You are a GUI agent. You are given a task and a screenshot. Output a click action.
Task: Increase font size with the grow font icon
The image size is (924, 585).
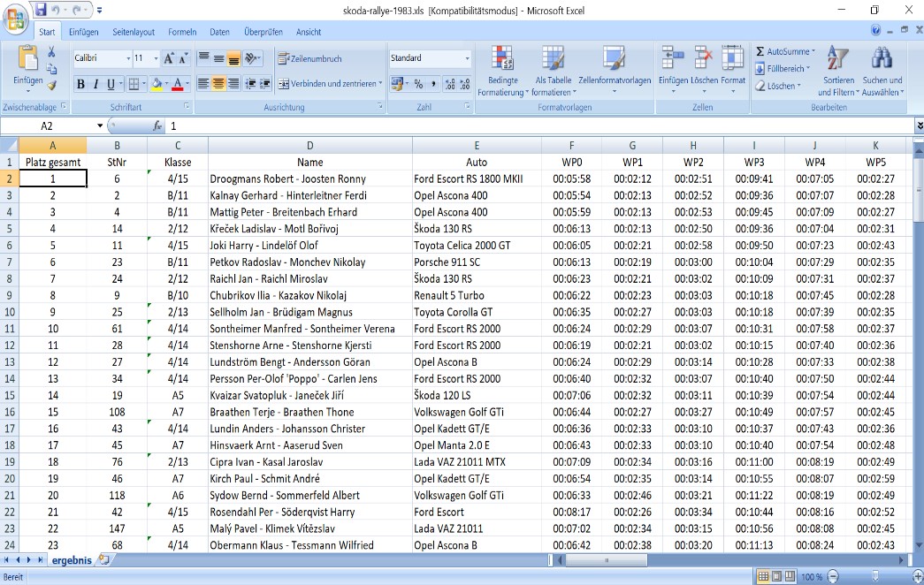(169, 57)
